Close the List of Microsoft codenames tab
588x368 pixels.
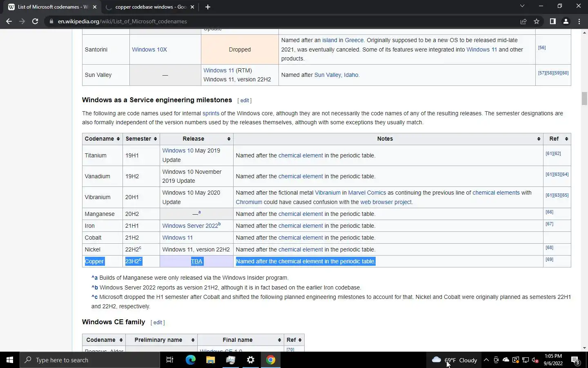[x=95, y=7]
